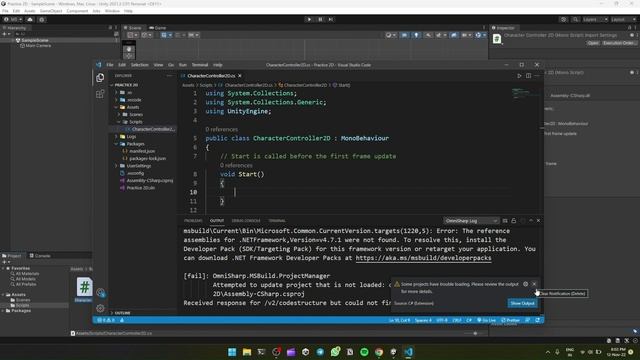Select the C# script thumbnail in Unity Project
Viewport: 640px width, 360px height.
[84, 287]
